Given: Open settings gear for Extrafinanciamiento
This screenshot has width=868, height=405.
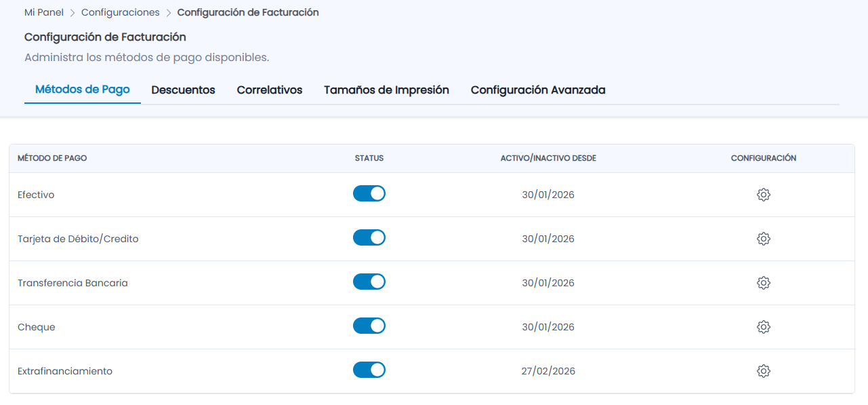Looking at the screenshot, I should (x=764, y=371).
